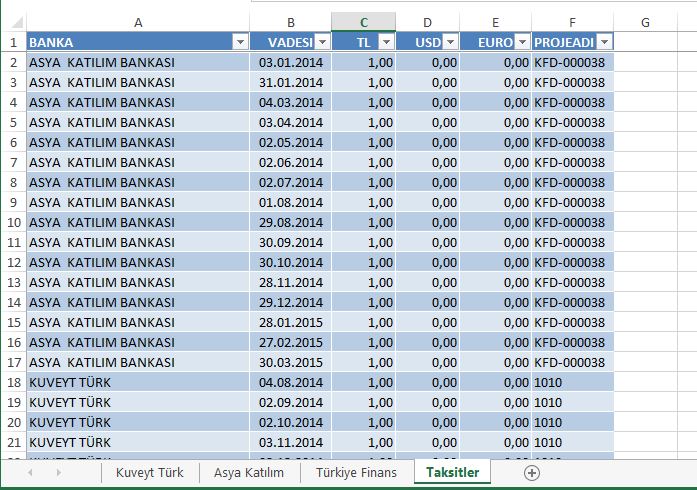Click the BANKA header cell text
The width and height of the screenshot is (697, 490).
(51, 42)
